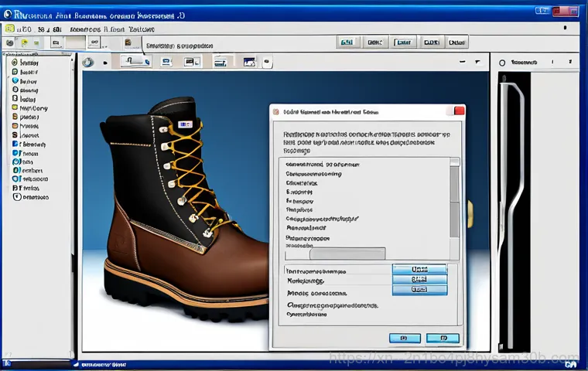Click the dark round icon starting the main toolbar
This screenshot has height=371, width=588.
[10, 43]
